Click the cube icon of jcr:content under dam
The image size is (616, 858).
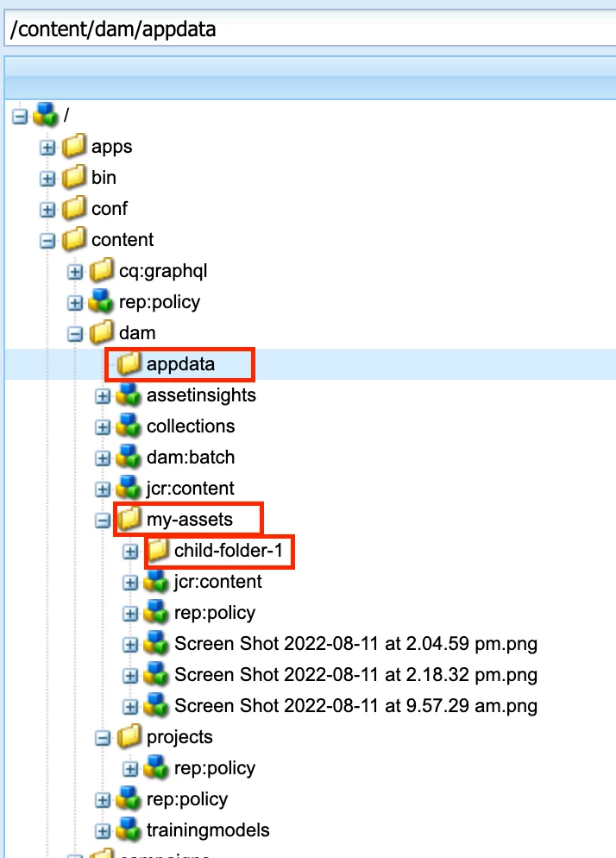(129, 488)
